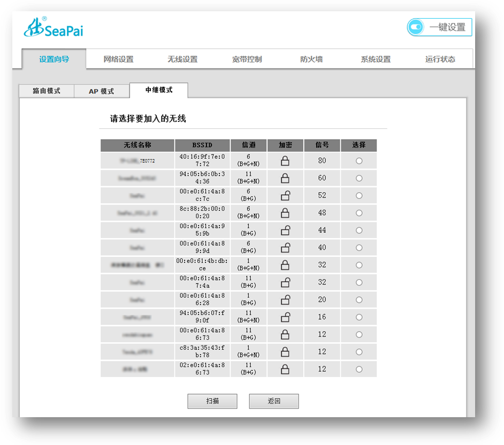Click the 扫描 scan button
This screenshot has width=504, height=445.
(x=212, y=401)
